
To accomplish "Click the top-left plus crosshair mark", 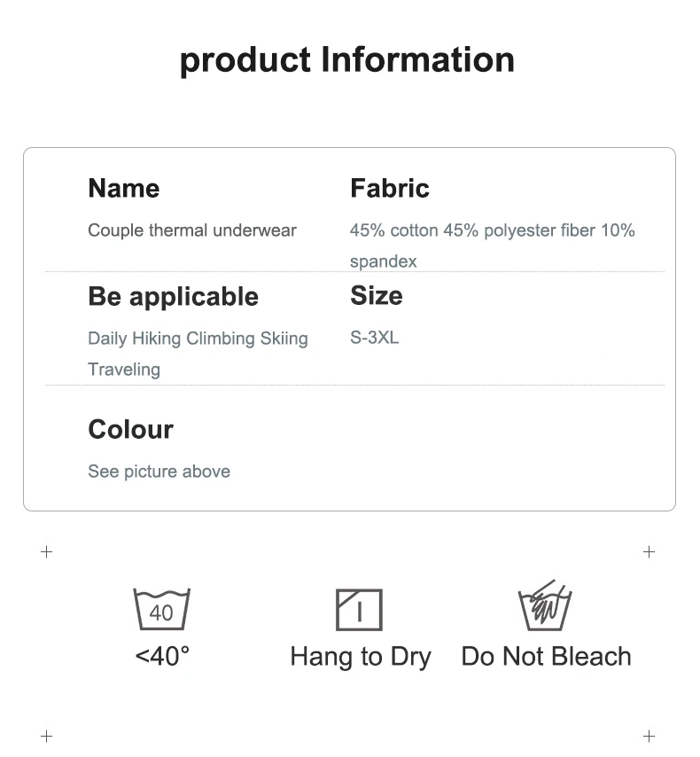I will [47, 552].
